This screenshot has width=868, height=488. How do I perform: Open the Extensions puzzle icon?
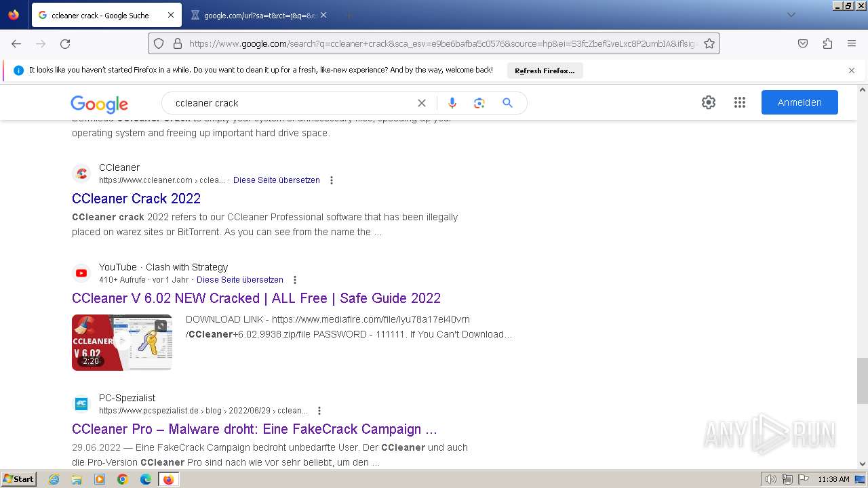[827, 43]
